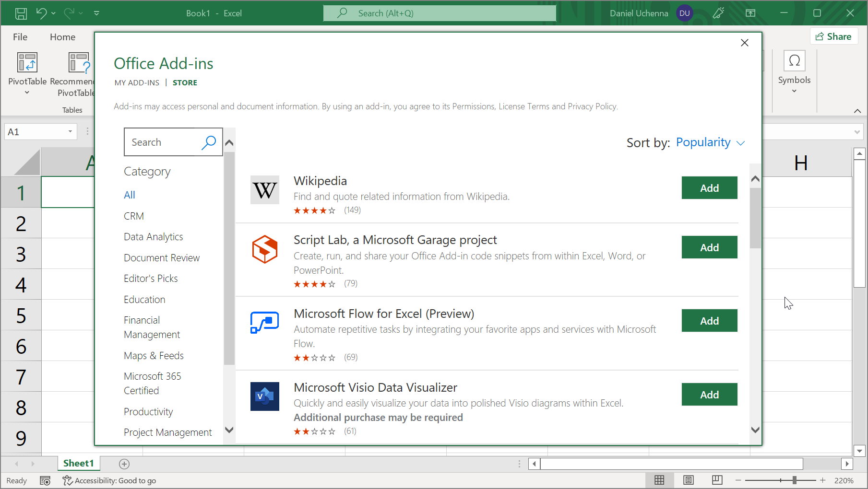Open the File menu tab
The image size is (868, 489).
[20, 37]
